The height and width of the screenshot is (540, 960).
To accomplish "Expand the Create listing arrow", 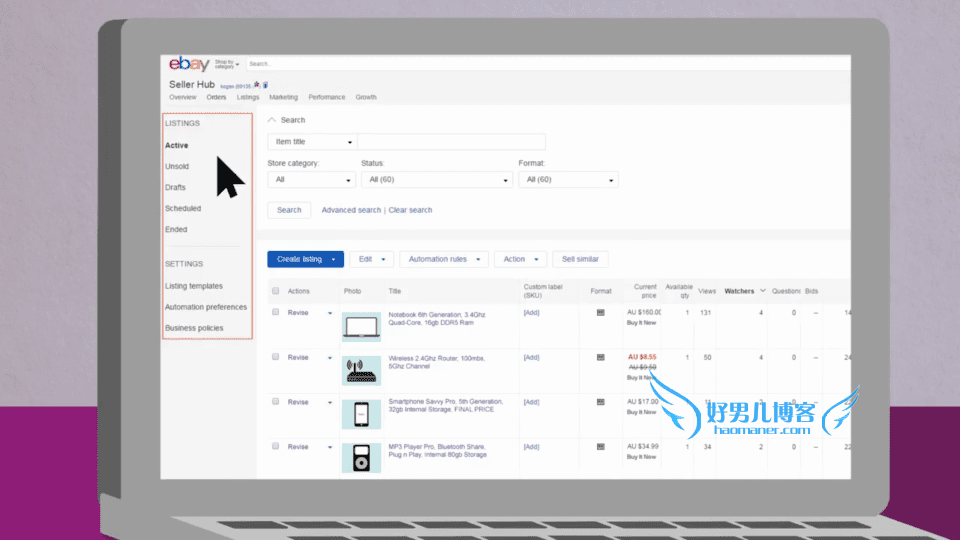I will (334, 260).
